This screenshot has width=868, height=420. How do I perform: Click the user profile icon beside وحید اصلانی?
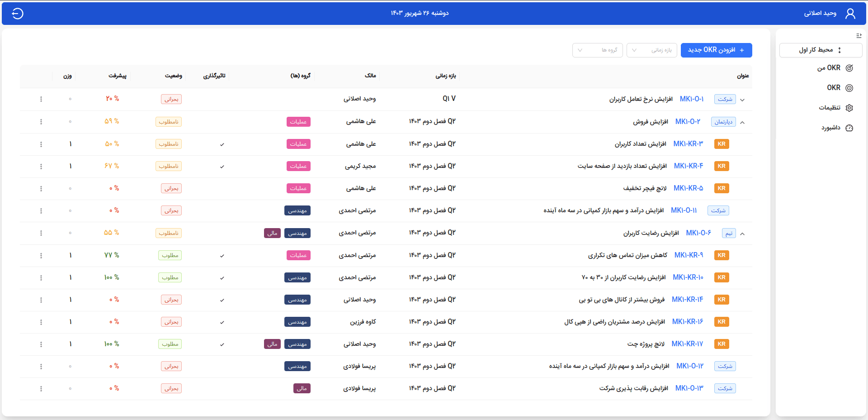(850, 14)
